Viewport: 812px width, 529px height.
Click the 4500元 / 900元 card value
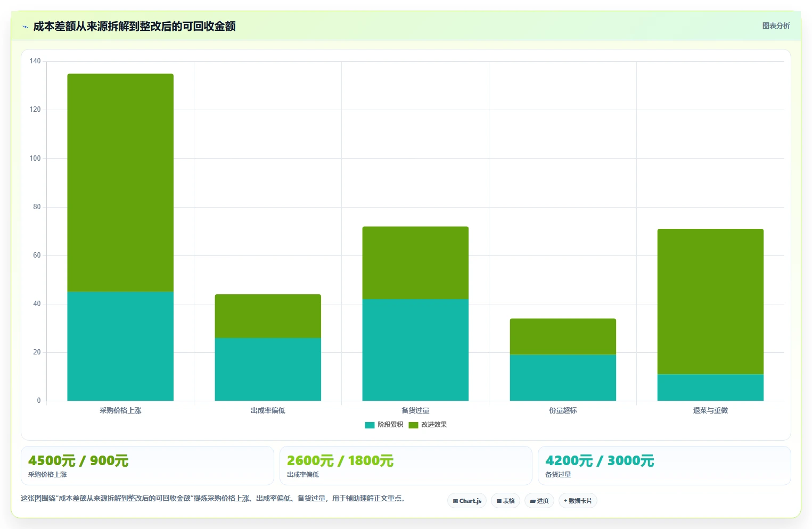click(x=78, y=460)
